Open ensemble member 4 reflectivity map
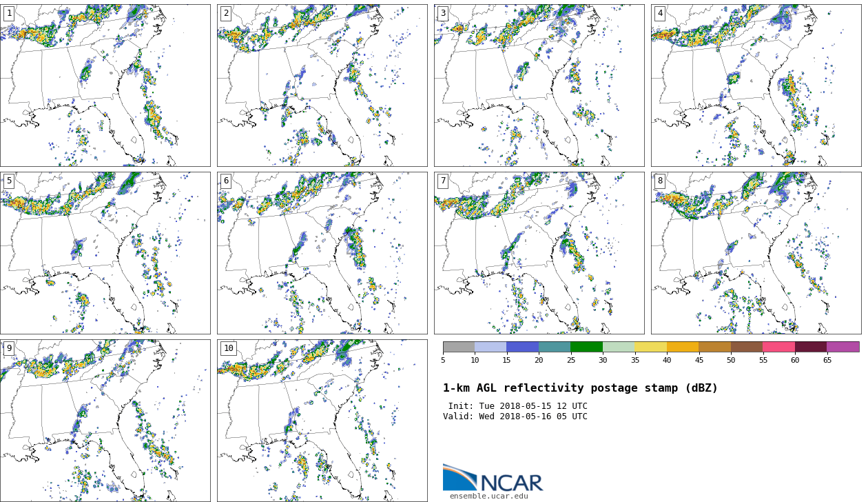 pyautogui.click(x=756, y=86)
